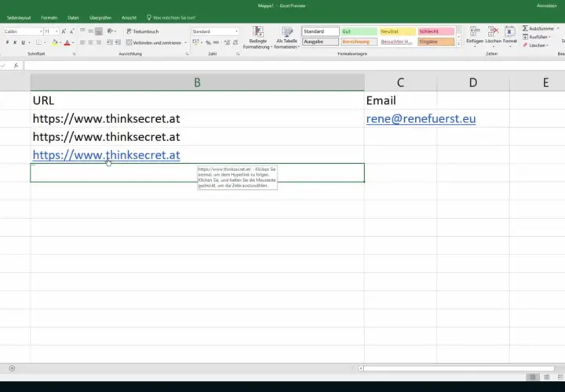The width and height of the screenshot is (565, 392).
Task: Open Schriftart dialog launcher
Action: pyautogui.click(x=74, y=54)
